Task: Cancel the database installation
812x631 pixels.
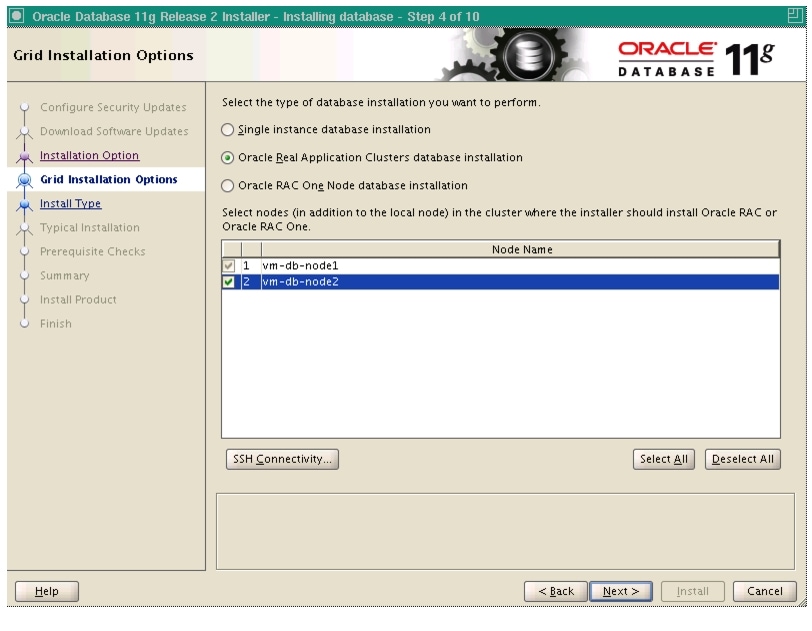Action: (764, 591)
